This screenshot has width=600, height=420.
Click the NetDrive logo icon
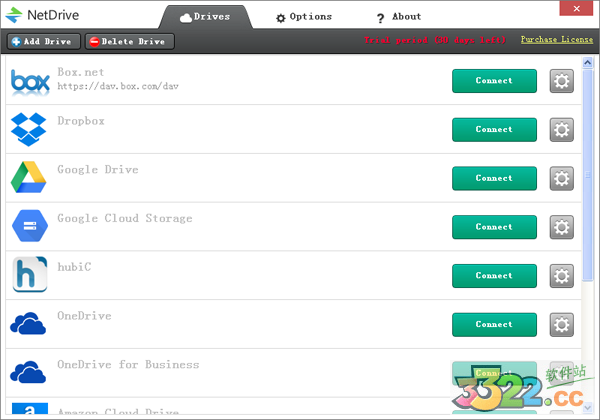click(x=14, y=15)
